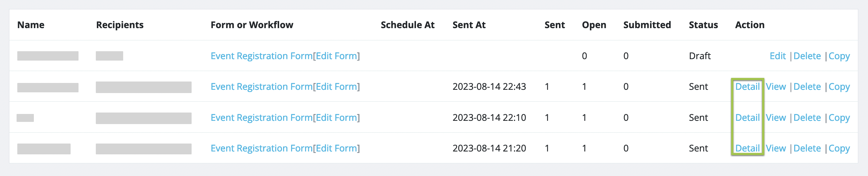Open Event Registration Form for 22:10 invitation
Image resolution: width=868 pixels, height=176 pixels.
click(261, 118)
